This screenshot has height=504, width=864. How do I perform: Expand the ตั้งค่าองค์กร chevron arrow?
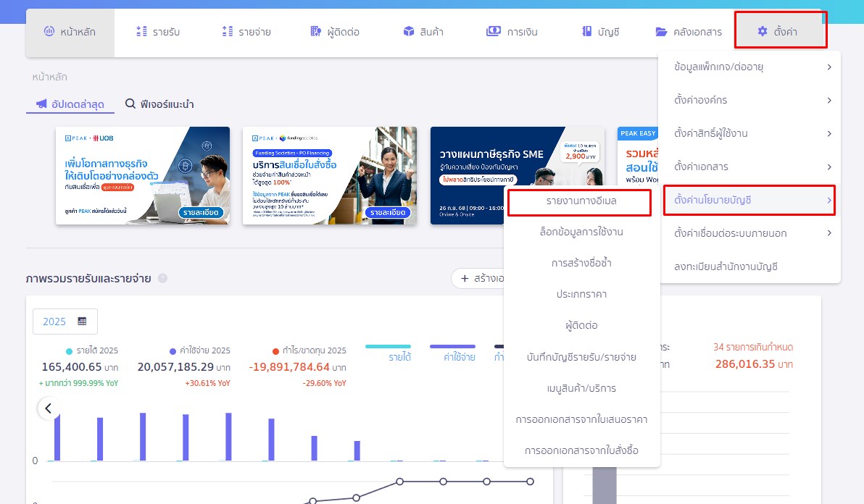click(x=829, y=100)
